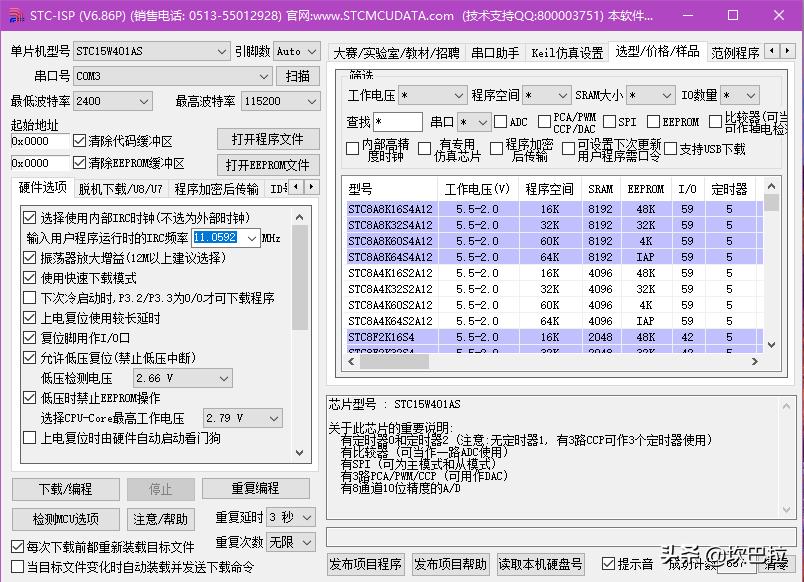The width and height of the screenshot is (804, 582).
Task: Click the chip table scrollbar up arrow
Action: pyautogui.click(x=770, y=185)
